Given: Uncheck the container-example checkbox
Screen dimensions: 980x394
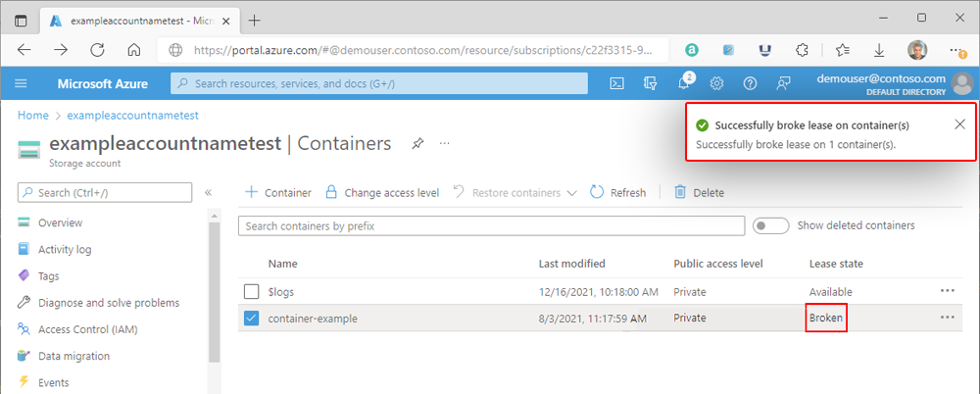Looking at the screenshot, I should [x=252, y=318].
